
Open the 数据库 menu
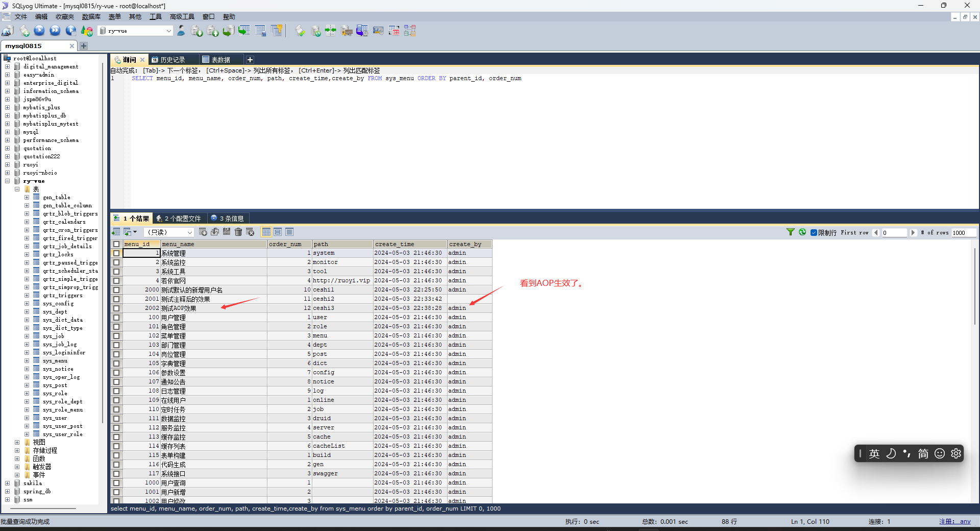point(91,17)
